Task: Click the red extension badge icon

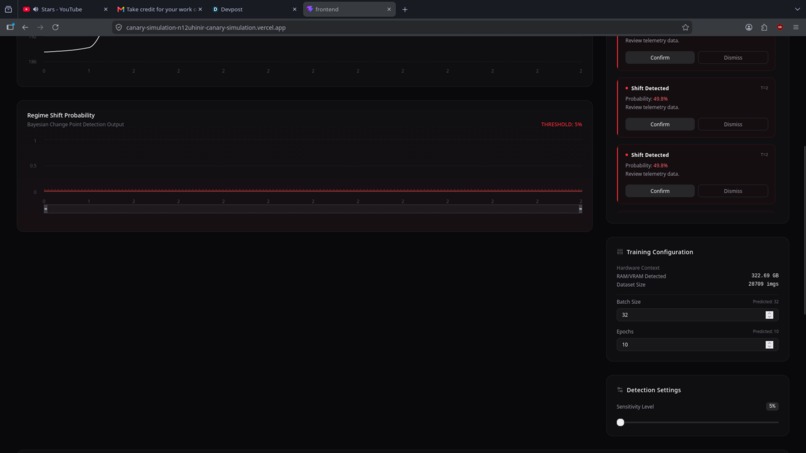Action: click(780, 27)
